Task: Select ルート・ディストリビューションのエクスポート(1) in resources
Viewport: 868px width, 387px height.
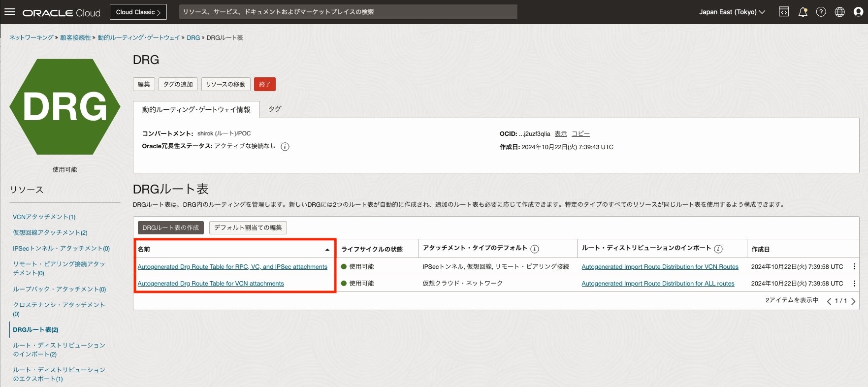Action: click(x=59, y=374)
